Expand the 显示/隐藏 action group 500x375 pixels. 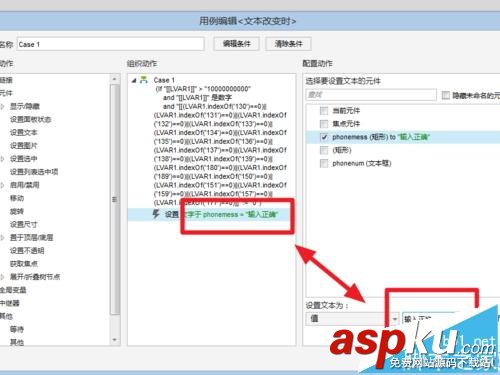[2, 106]
